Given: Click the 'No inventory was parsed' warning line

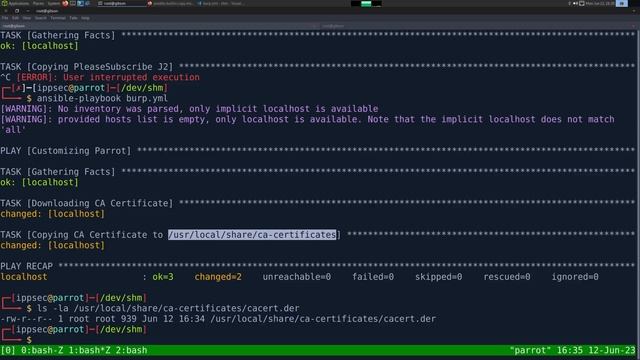Looking at the screenshot, I should [x=189, y=109].
